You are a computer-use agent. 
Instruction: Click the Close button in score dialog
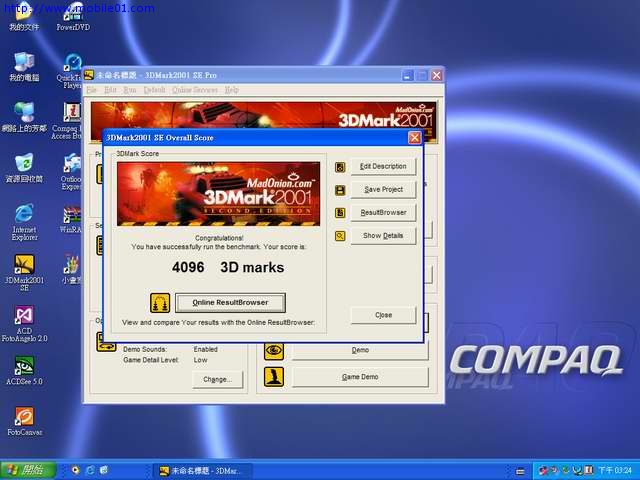coord(383,315)
